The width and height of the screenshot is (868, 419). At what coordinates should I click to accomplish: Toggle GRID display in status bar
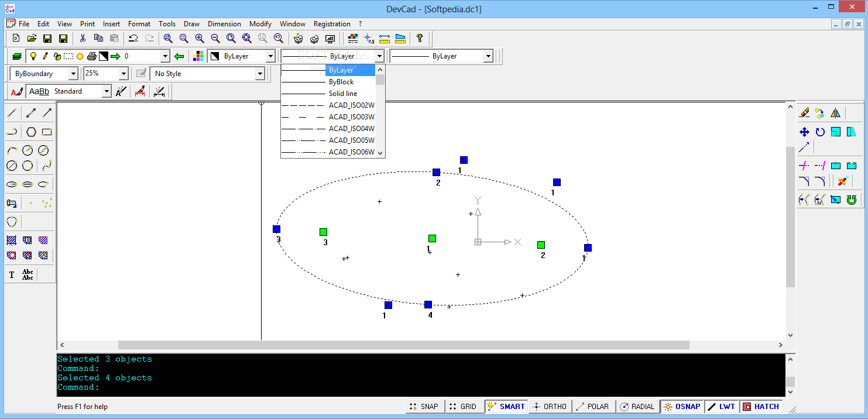click(x=464, y=407)
